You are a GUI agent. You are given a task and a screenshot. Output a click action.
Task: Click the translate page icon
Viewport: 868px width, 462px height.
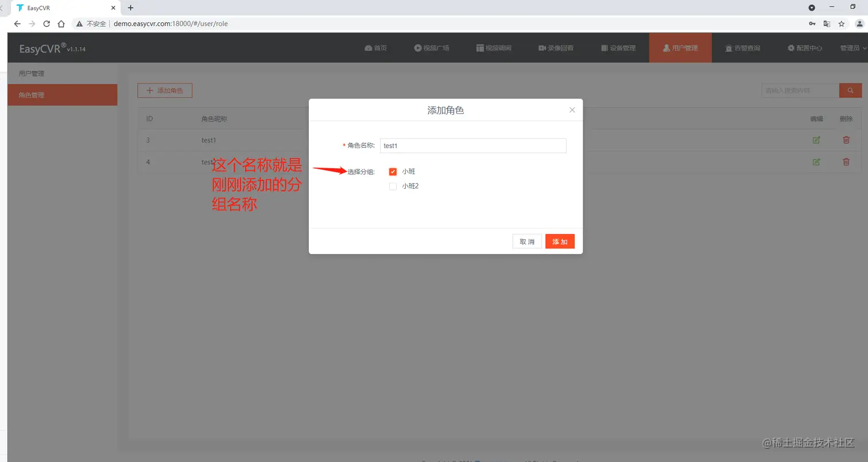click(x=827, y=24)
